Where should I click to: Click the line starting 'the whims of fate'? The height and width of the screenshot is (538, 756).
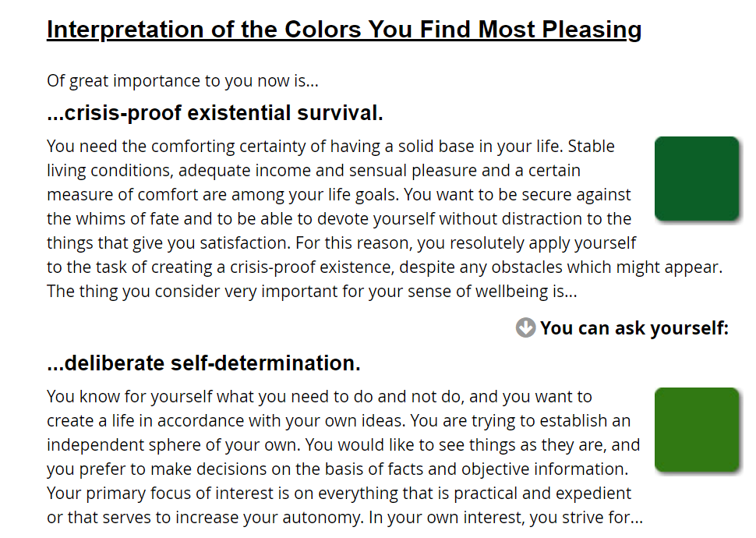[x=339, y=218]
